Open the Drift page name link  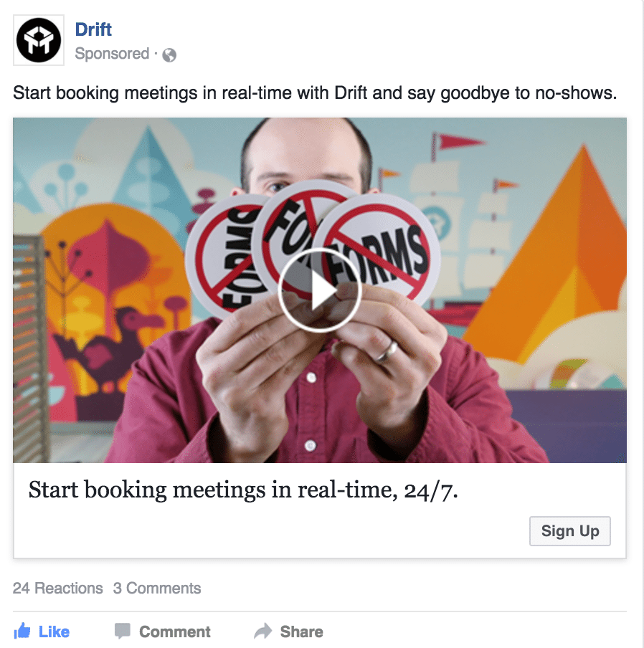pos(93,30)
